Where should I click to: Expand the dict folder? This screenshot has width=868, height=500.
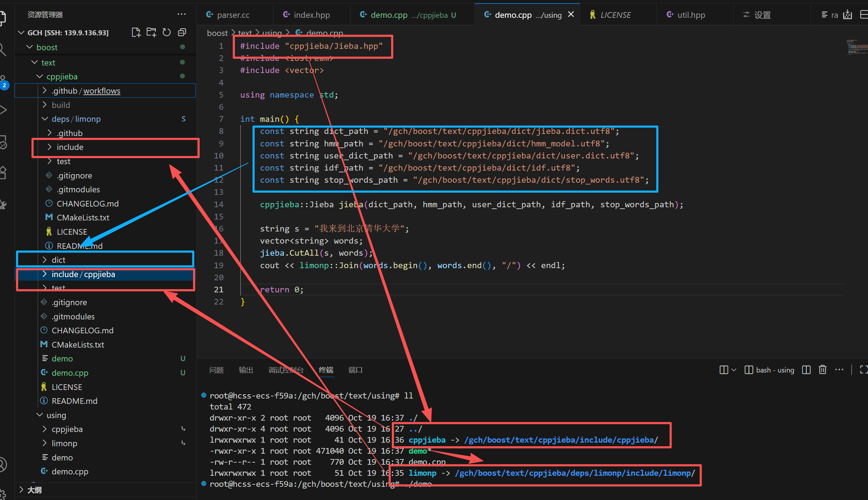pyautogui.click(x=59, y=260)
